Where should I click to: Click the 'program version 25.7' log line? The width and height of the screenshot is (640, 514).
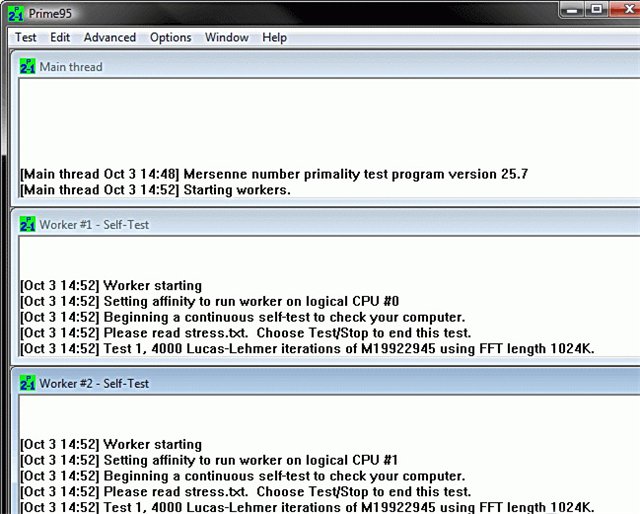click(x=274, y=174)
